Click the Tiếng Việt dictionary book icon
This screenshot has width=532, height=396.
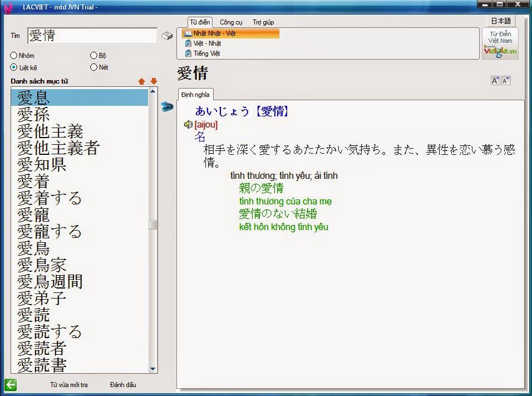point(188,53)
